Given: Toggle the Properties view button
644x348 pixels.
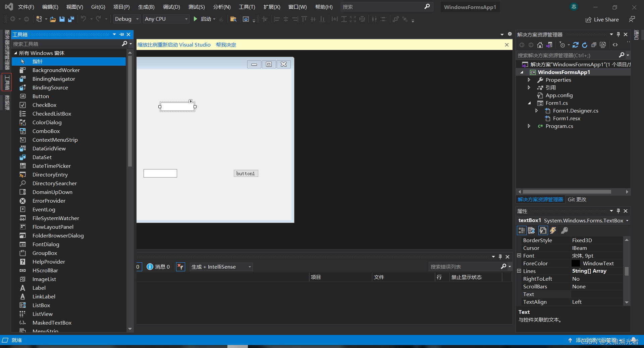Looking at the screenshot, I should point(543,230).
